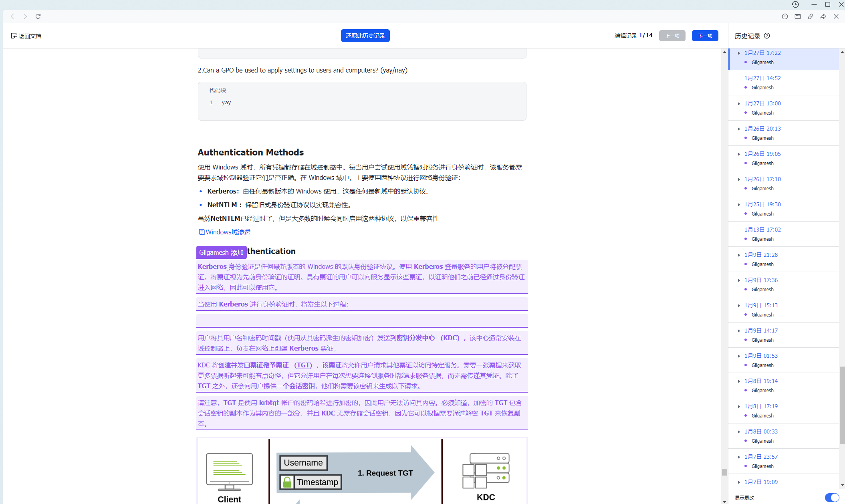This screenshot has height=504, width=845.
Task: Open the Windows域渗透 document link
Action: 228,232
